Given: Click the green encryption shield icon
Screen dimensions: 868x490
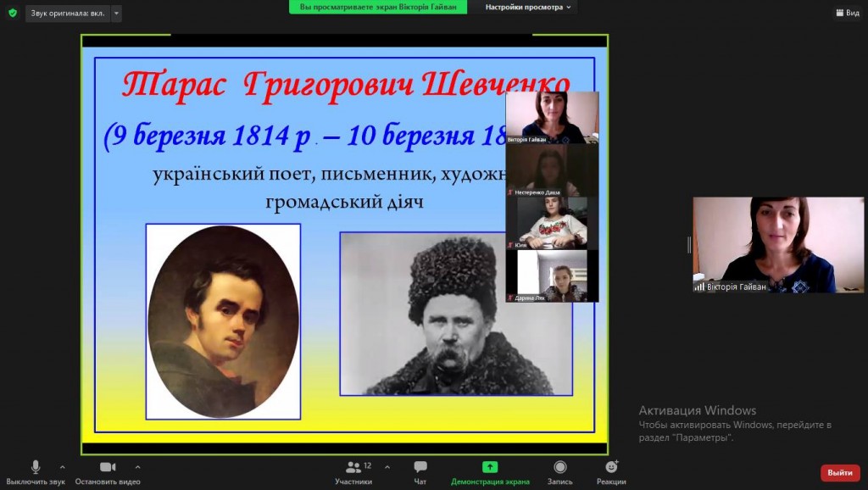Looking at the screenshot, I should coord(12,13).
